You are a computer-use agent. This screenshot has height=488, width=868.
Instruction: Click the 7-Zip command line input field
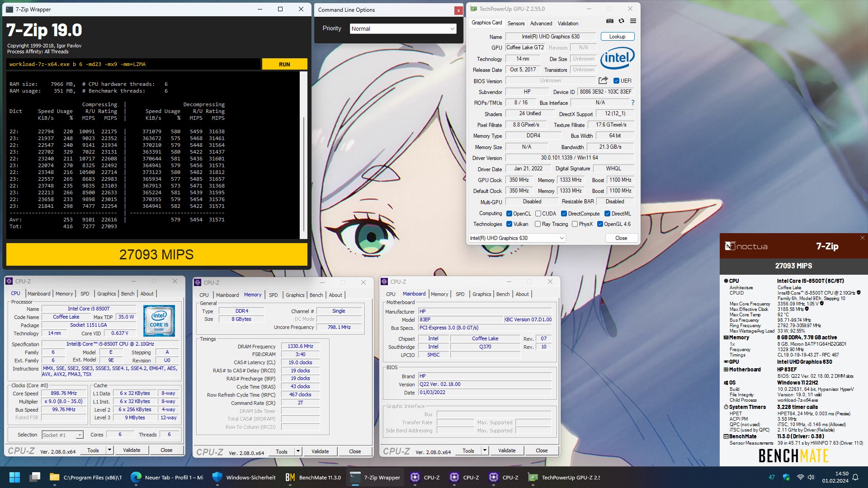point(133,64)
